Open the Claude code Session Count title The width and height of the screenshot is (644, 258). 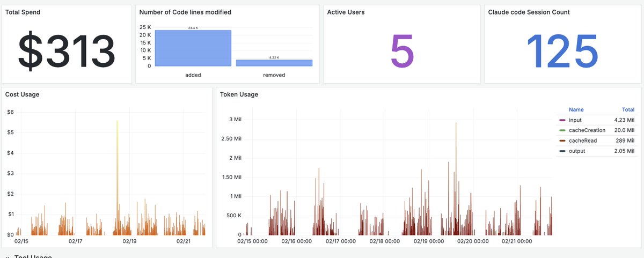[529, 12]
